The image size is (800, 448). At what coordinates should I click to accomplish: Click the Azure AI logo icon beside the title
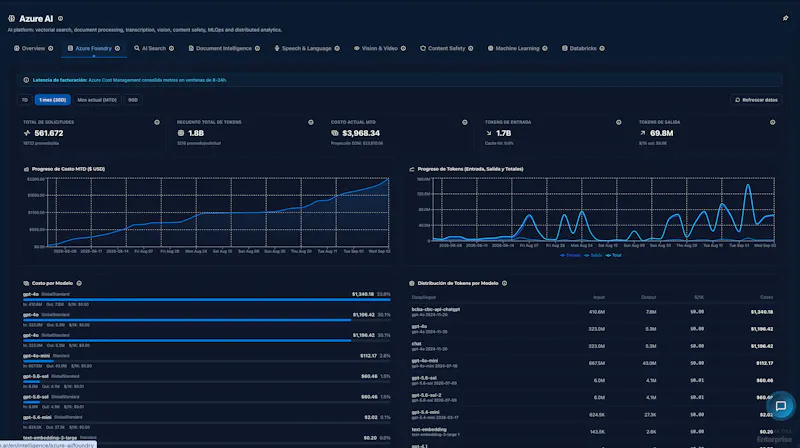[12, 18]
